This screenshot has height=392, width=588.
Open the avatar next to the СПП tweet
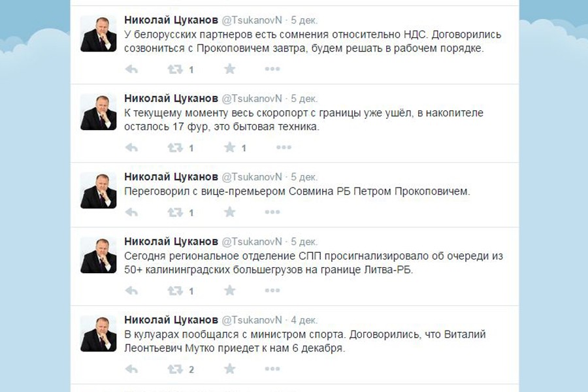(x=99, y=255)
